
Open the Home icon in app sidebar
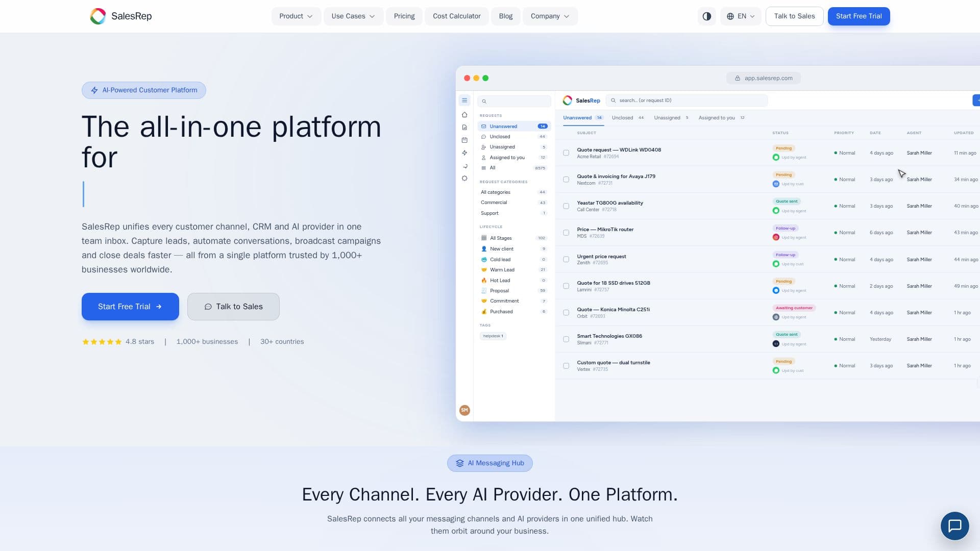coord(464,115)
